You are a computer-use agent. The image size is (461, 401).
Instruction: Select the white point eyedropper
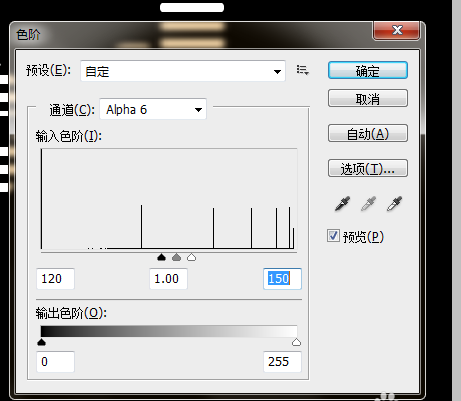coord(394,203)
